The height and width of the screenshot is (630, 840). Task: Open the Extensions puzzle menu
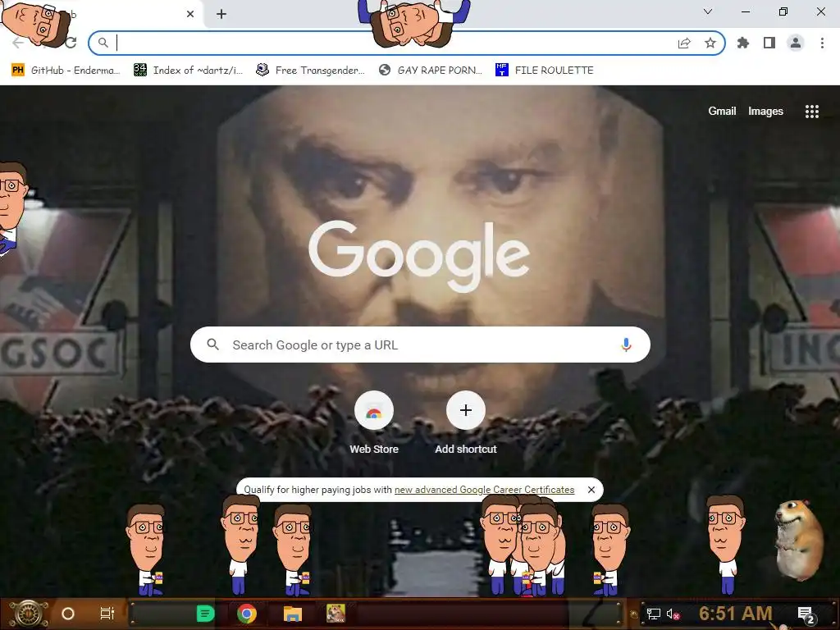pos(743,43)
